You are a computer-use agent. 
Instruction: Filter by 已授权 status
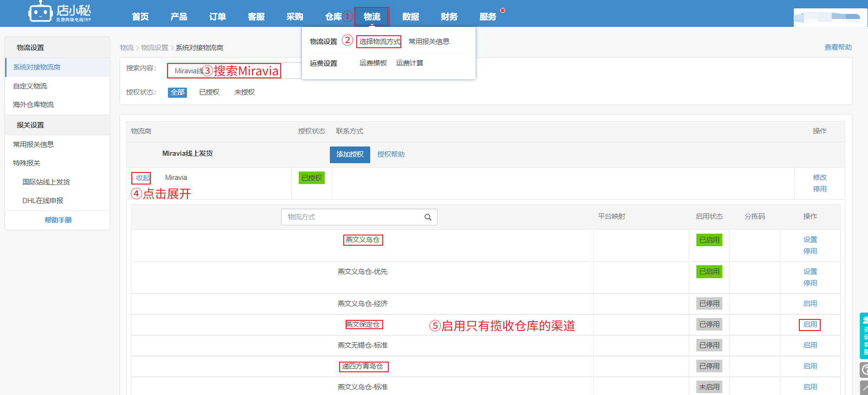pyautogui.click(x=209, y=92)
